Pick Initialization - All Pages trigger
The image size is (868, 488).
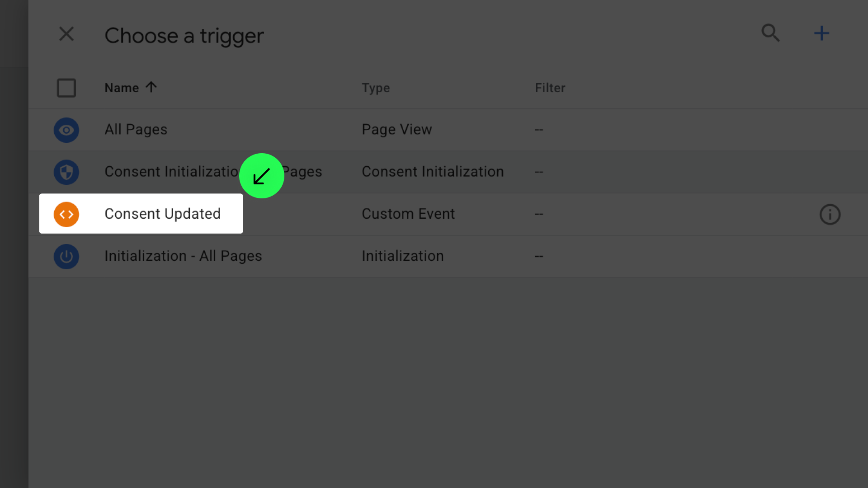[x=183, y=256]
